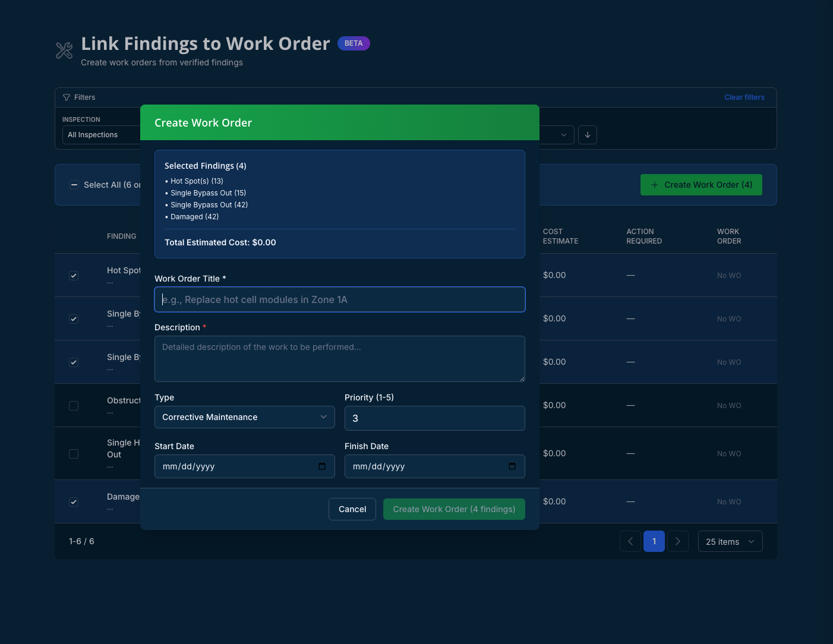Click into the Description text area
833x644 pixels.
(340, 359)
